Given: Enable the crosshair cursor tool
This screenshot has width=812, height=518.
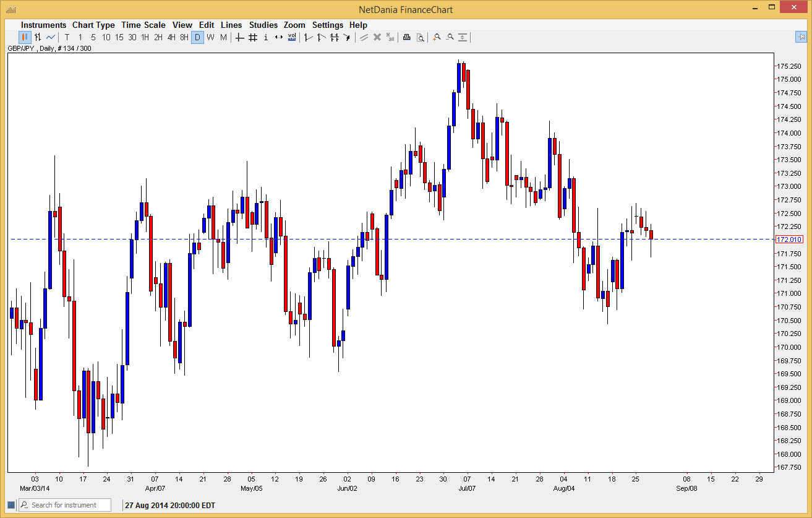Looking at the screenshot, I should 240,38.
